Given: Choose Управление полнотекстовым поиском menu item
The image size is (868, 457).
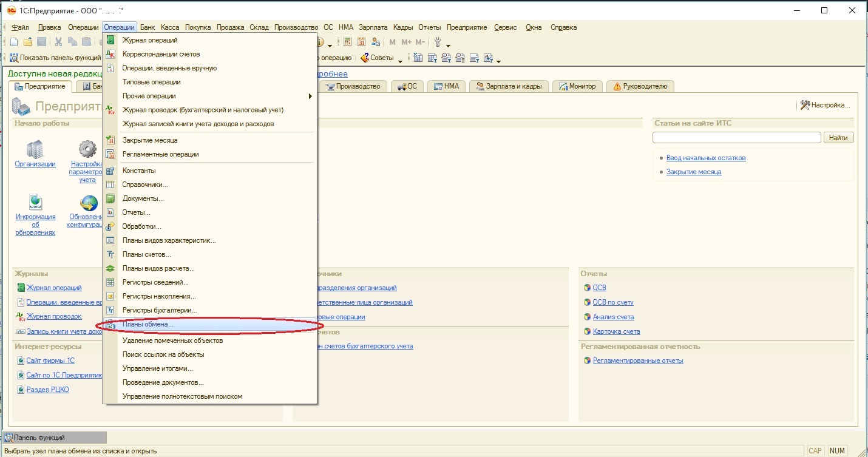Looking at the screenshot, I should (209, 396).
